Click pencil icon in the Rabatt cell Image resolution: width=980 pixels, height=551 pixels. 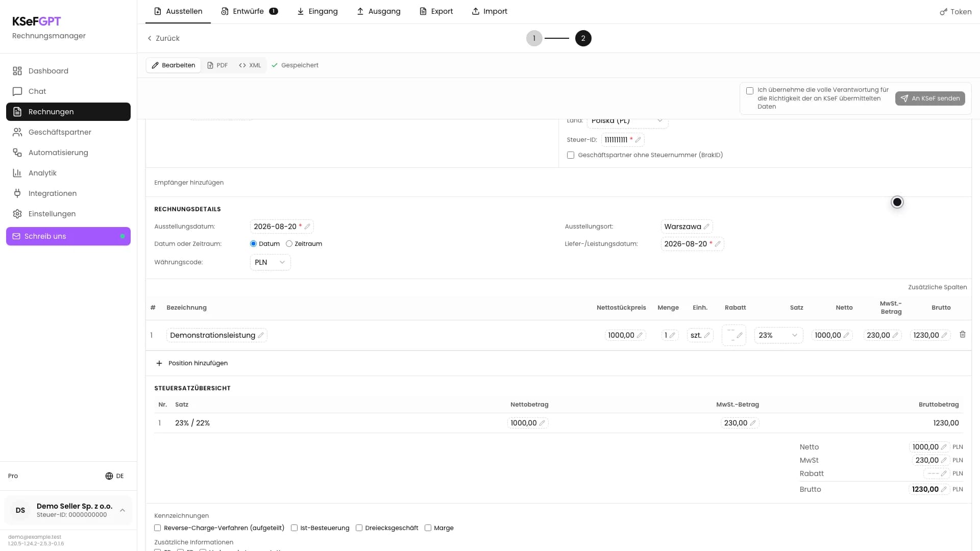[740, 335]
